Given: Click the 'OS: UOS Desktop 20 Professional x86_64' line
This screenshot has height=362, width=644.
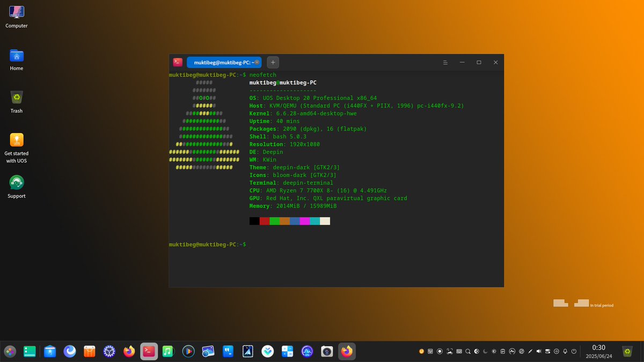Looking at the screenshot, I should click(313, 98).
